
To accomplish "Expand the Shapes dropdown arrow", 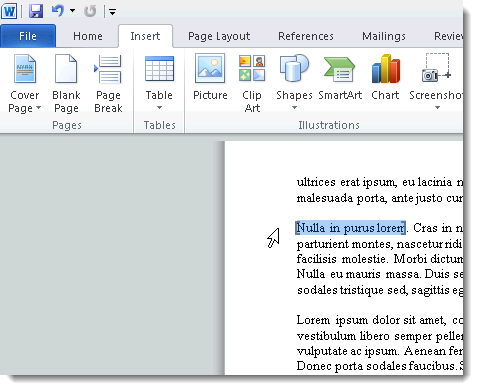I will [x=294, y=108].
